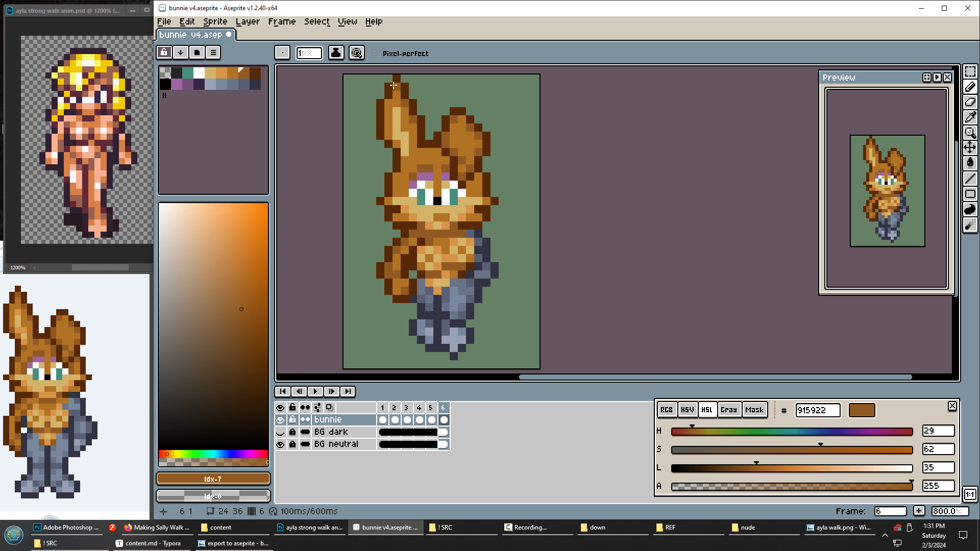Open the Layer menu
The width and height of the screenshot is (980, 551).
pyautogui.click(x=248, y=21)
